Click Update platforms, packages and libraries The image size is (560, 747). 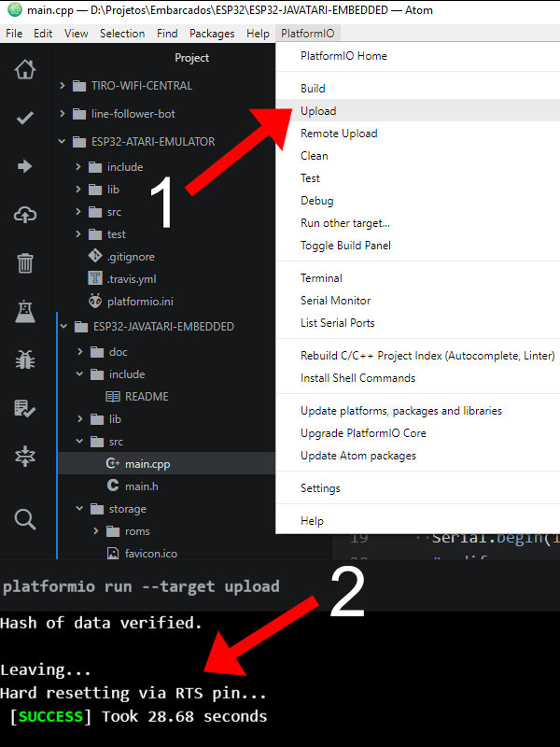[x=400, y=411]
